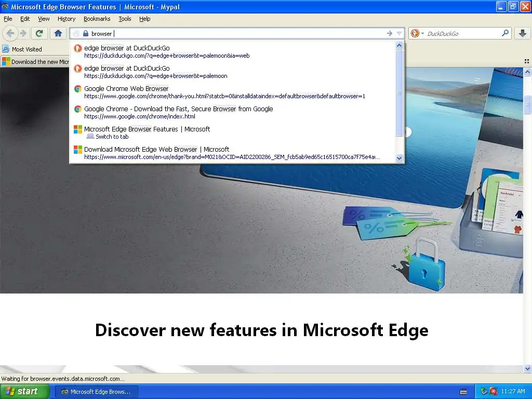The height and width of the screenshot is (399, 532).
Task: Click the Most Visited bookmark icon
Action: (6, 49)
